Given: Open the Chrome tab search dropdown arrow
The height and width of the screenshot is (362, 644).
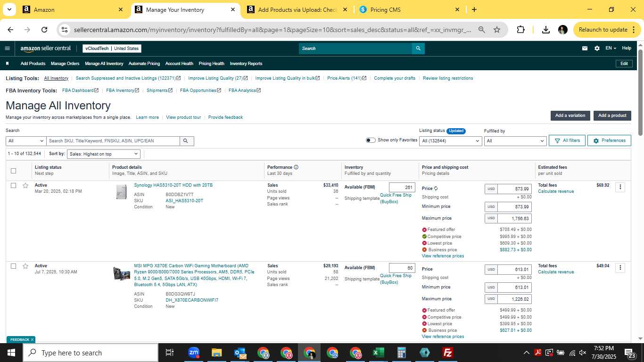Looking at the screenshot, I should [x=9, y=9].
